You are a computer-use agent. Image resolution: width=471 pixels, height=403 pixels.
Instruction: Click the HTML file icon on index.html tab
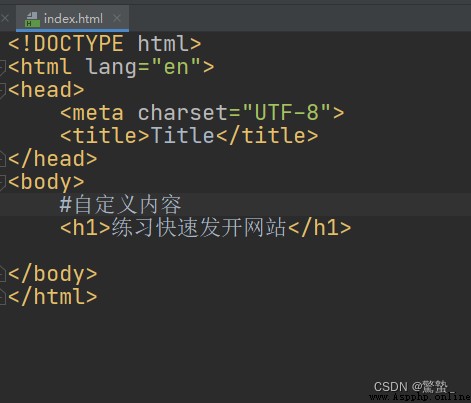(x=32, y=19)
